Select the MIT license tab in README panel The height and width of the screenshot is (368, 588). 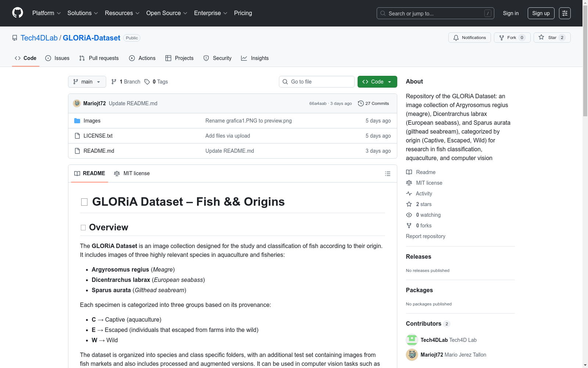132,173
